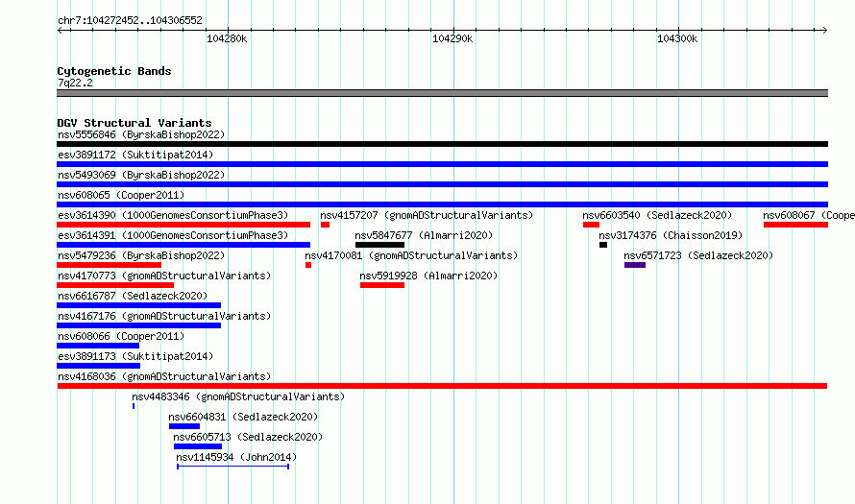The image size is (855, 504).
Task: Click the nsv5847677 black bar
Action: [379, 245]
